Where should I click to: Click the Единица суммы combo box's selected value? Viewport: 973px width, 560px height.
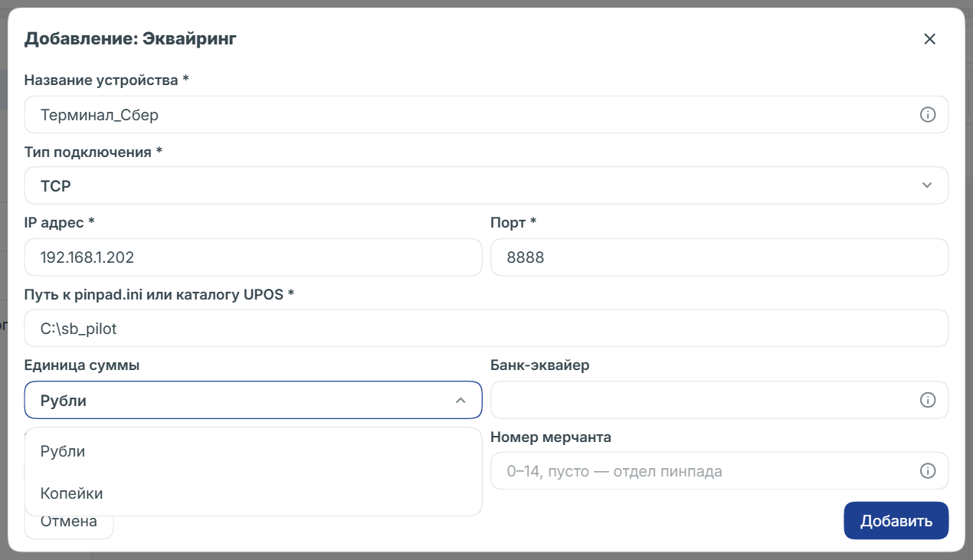point(64,400)
